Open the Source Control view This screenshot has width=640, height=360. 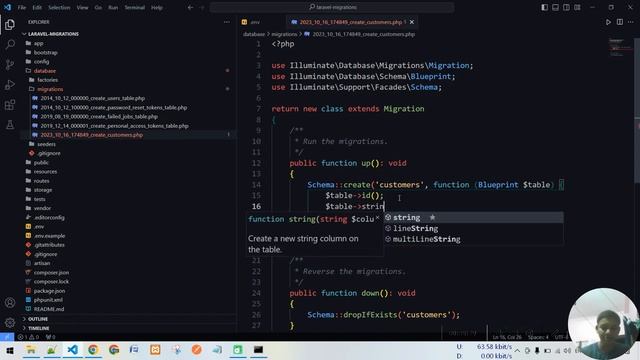(x=10, y=64)
